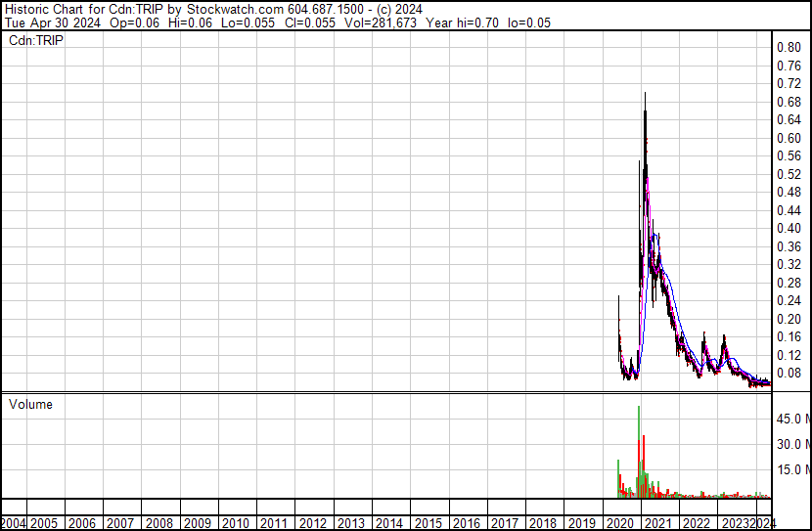Click the 2024 label at axis end
This screenshot has width=812, height=531.
pos(765,523)
